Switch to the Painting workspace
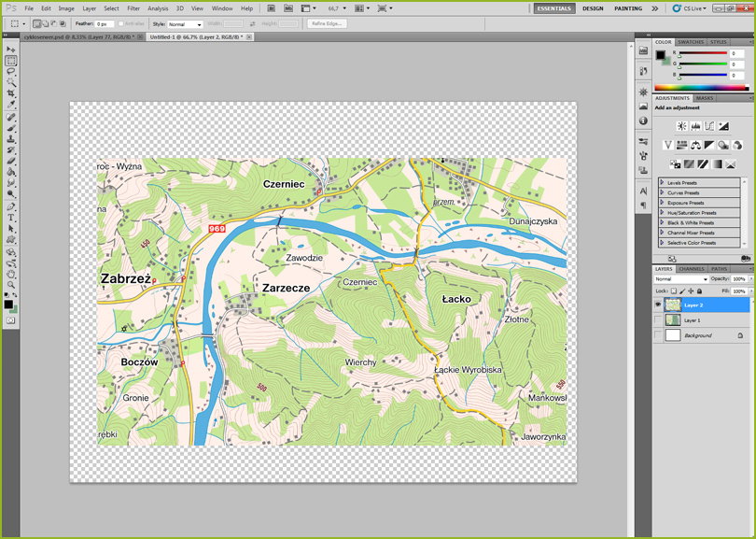This screenshot has height=539, width=756. pos(628,8)
